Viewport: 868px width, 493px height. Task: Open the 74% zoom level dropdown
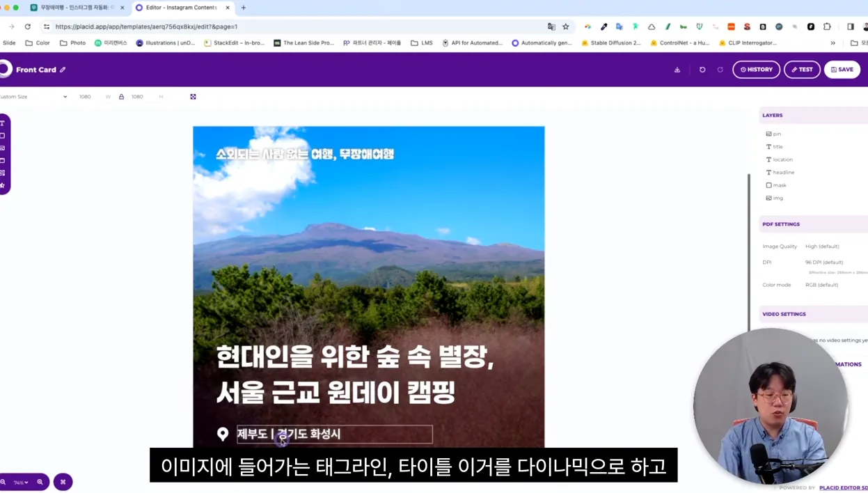(x=21, y=482)
